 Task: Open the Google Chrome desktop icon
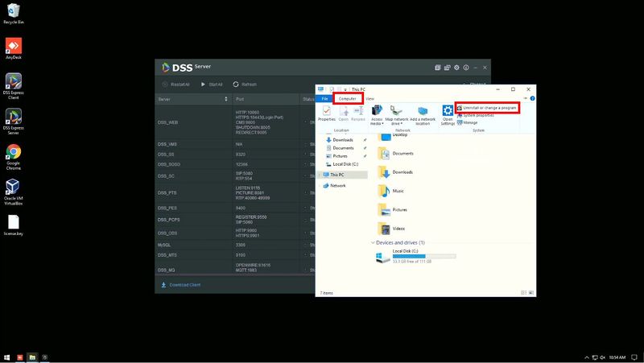[x=14, y=157]
